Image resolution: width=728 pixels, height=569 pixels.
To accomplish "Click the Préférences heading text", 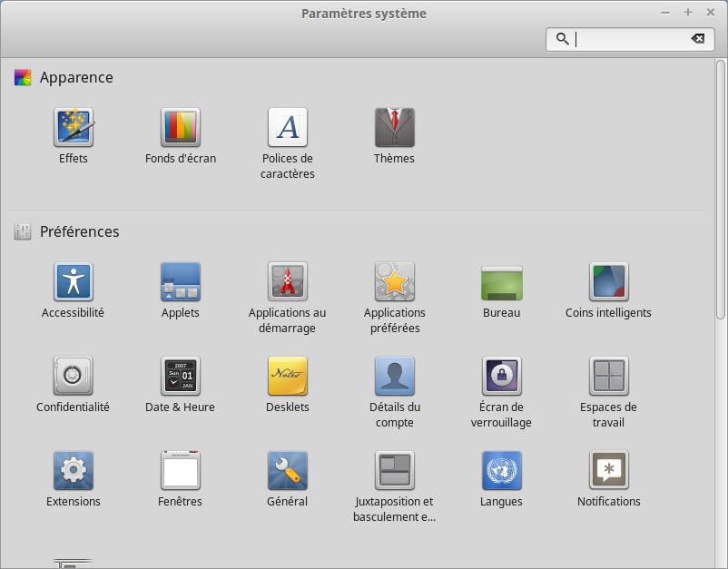I will [x=79, y=231].
